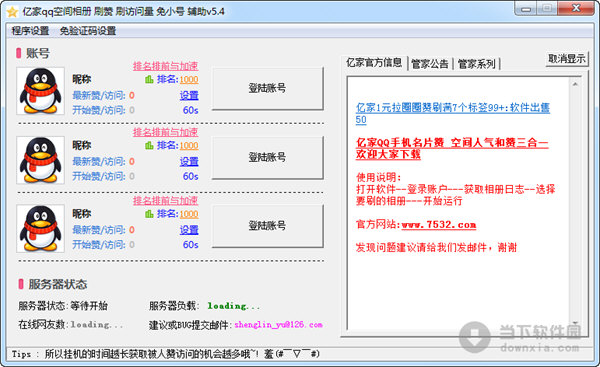
Task: Open 设置 link for the first account
Action: (189, 95)
